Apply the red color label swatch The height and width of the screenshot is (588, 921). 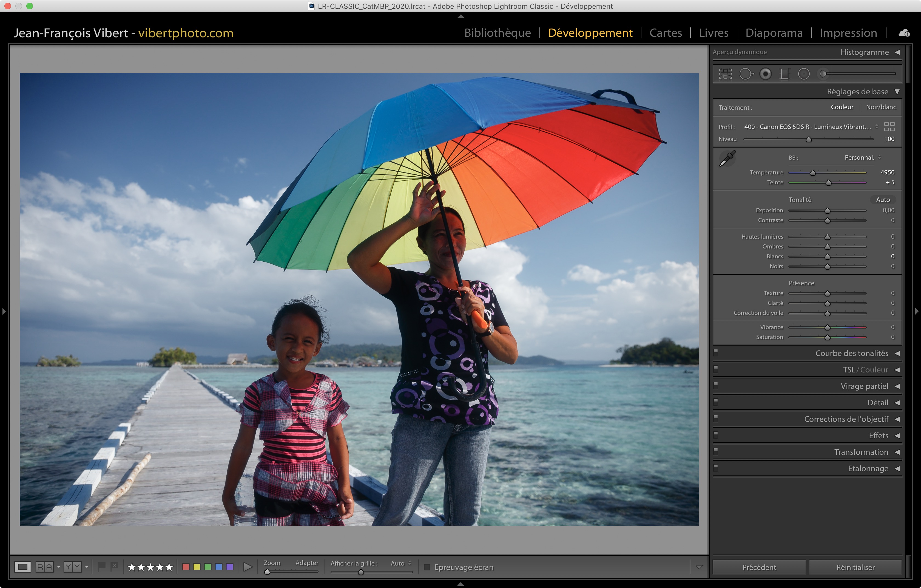pyautogui.click(x=186, y=567)
